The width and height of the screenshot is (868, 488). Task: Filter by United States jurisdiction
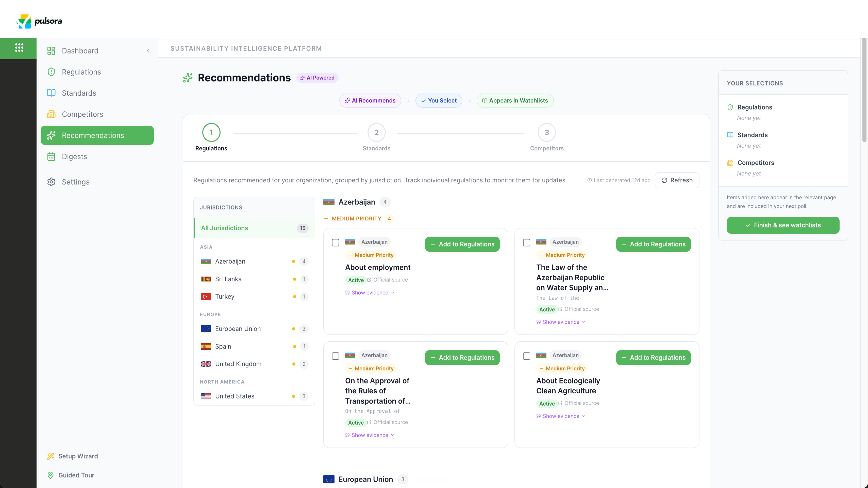pyautogui.click(x=254, y=396)
